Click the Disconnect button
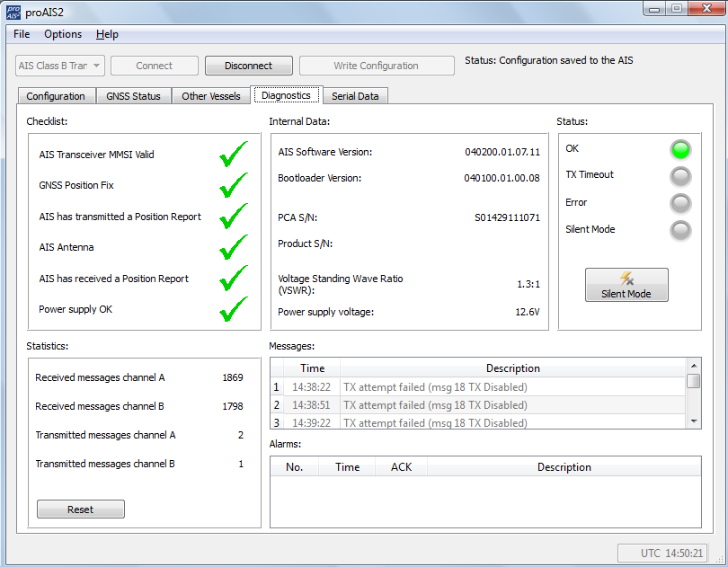 click(248, 66)
